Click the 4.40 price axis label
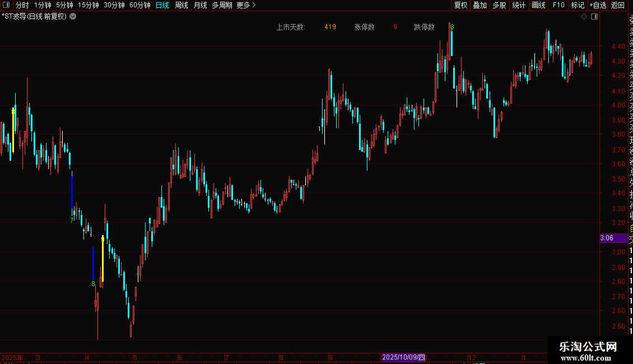This screenshot has width=633, height=364. [x=618, y=46]
